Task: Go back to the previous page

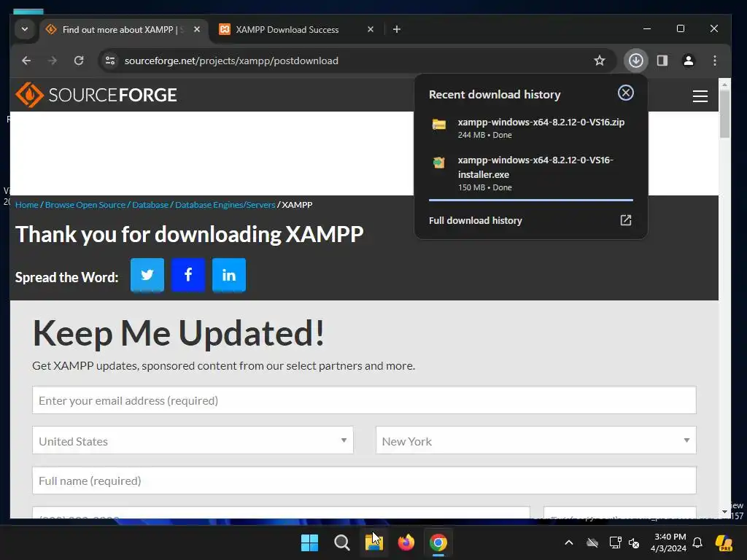Action: (x=27, y=61)
